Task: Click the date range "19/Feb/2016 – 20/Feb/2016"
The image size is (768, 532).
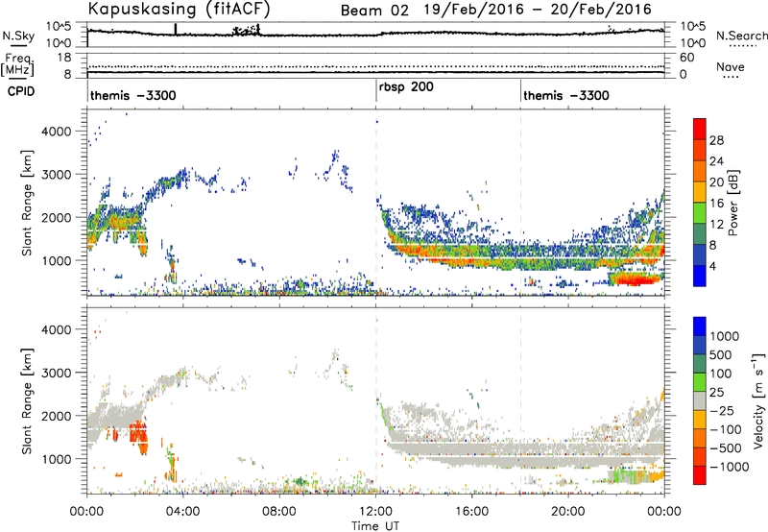Action: point(538,10)
